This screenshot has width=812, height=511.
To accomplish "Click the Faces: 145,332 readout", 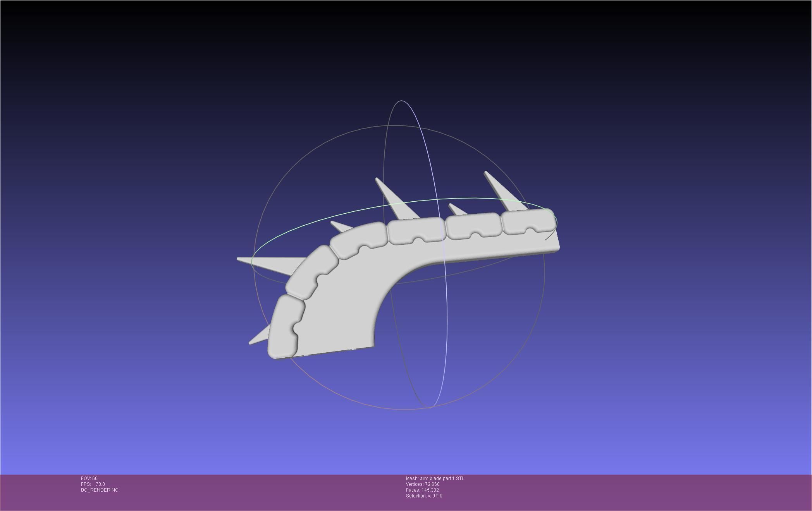I will pyautogui.click(x=422, y=490).
